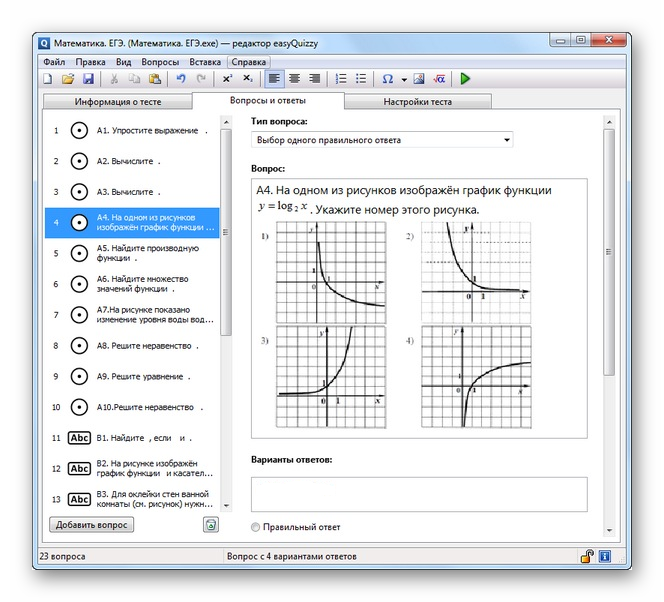Screen dimensions: 664x602
Task: Open the Файл menu
Action: (x=54, y=62)
